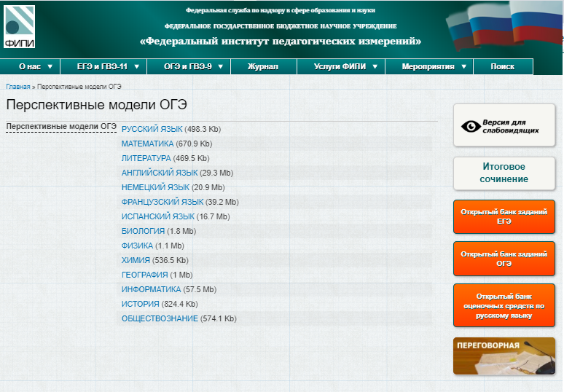This screenshot has width=564, height=392.
Task: Open 'Открытый банк заданий ОГЭ' button
Action: pyautogui.click(x=504, y=259)
